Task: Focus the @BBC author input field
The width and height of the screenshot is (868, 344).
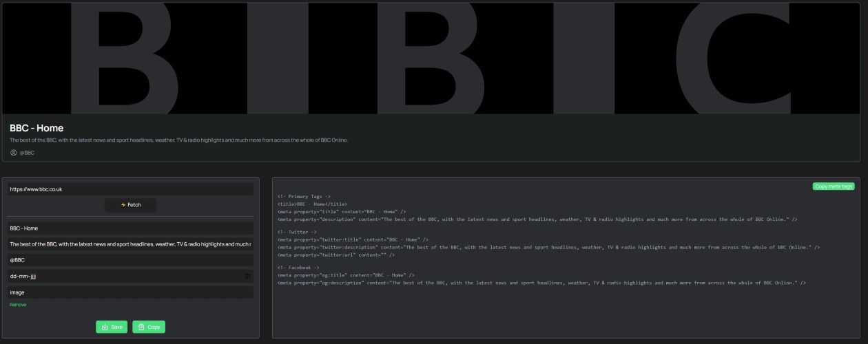Action: click(x=130, y=260)
